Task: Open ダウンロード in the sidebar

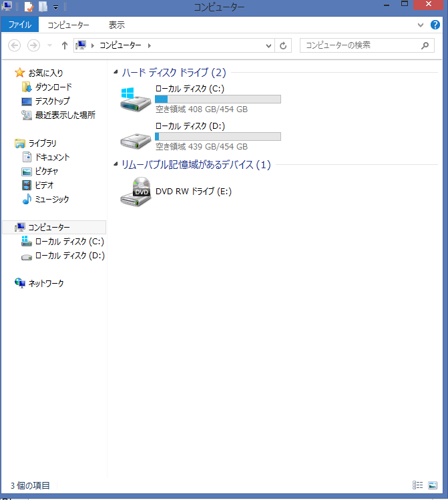Action: tap(53, 87)
